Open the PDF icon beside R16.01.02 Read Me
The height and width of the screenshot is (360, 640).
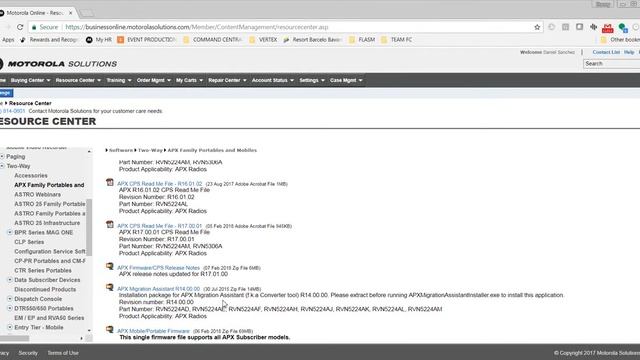tap(110, 182)
